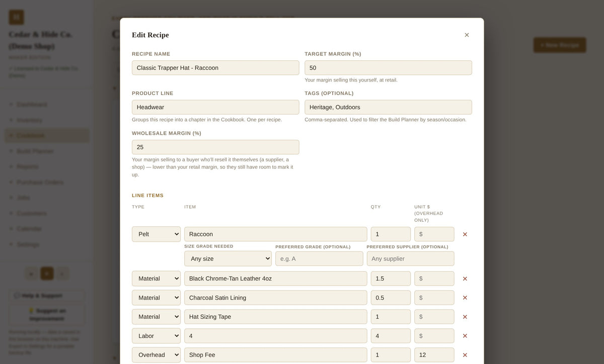Screen dimensions: 604x364
Task: Edit quantity 0.5 for satin lining
Action: click(x=391, y=298)
